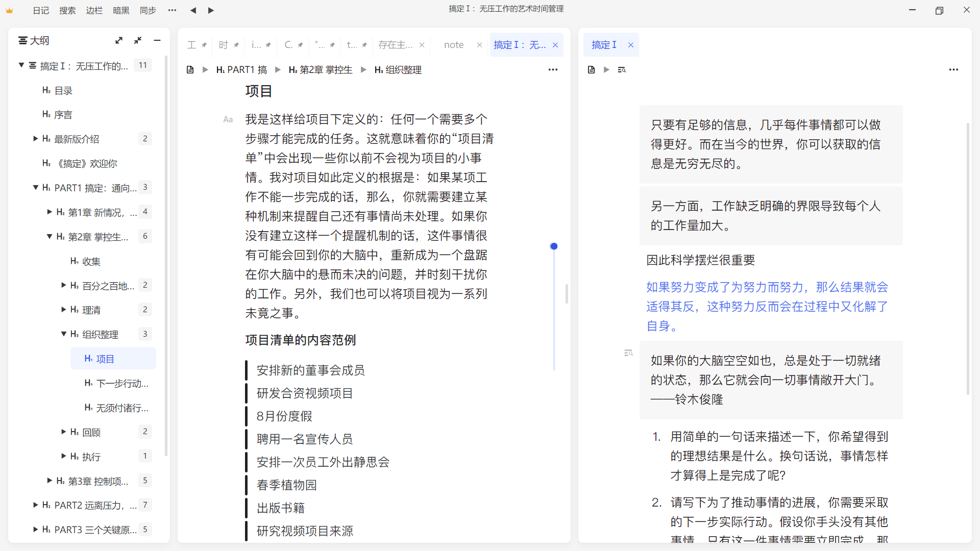The image size is (980, 551).
Task: Click the right panel vertical scrollbar
Action: (968, 259)
